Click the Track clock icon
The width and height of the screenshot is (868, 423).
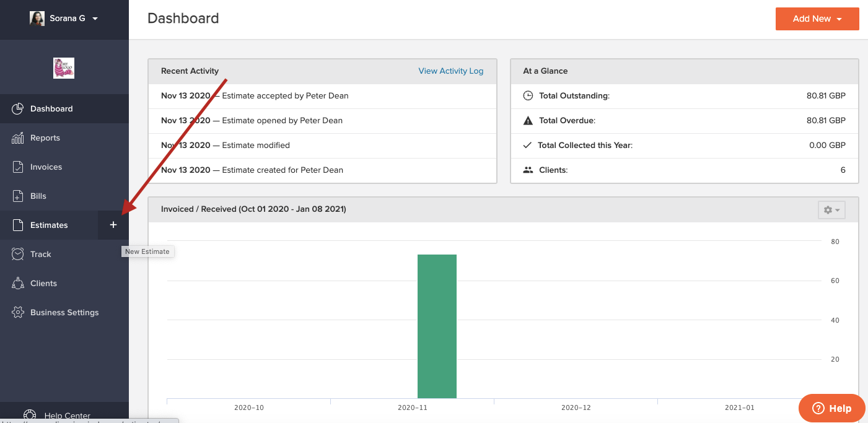[x=18, y=254]
